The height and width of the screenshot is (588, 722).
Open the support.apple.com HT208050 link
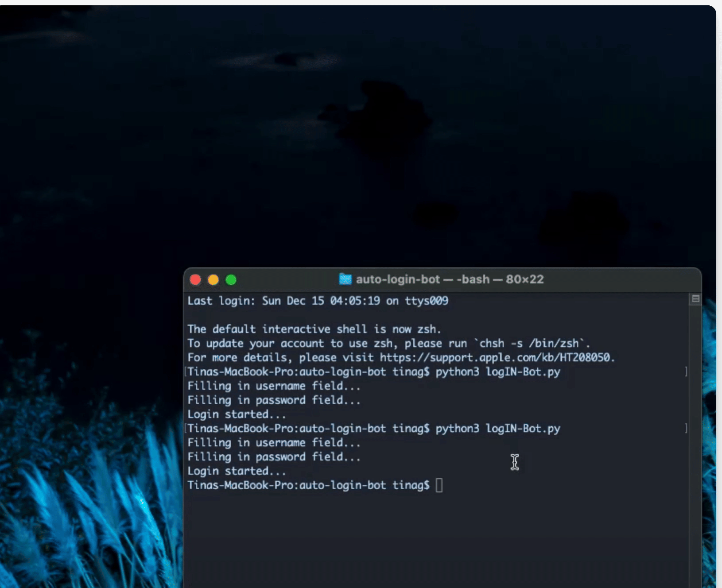click(495, 358)
